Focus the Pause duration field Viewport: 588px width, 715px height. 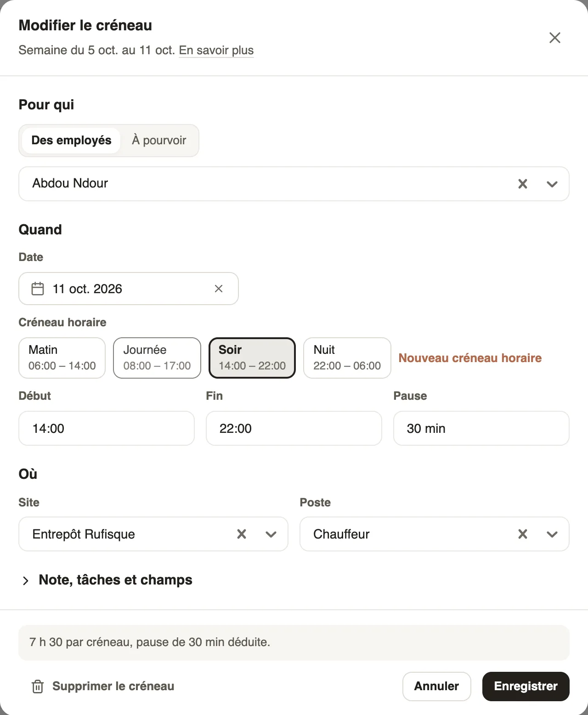coord(481,428)
